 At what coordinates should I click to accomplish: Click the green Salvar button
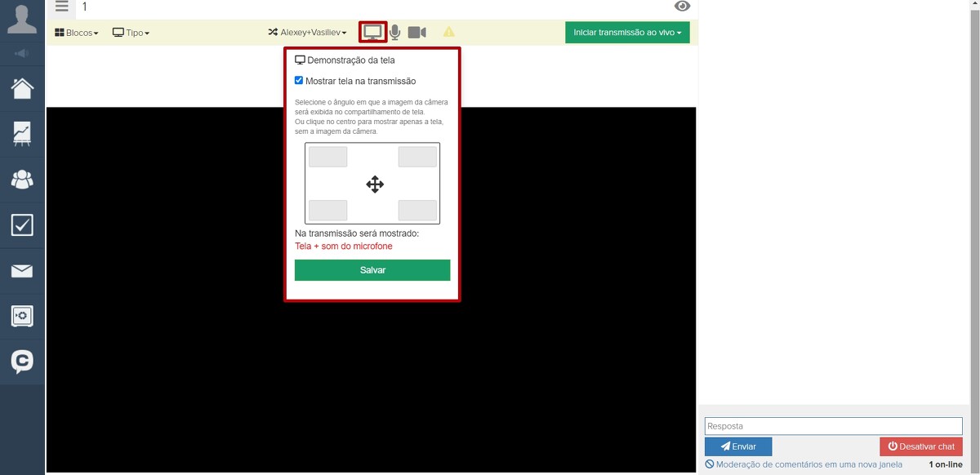click(372, 270)
